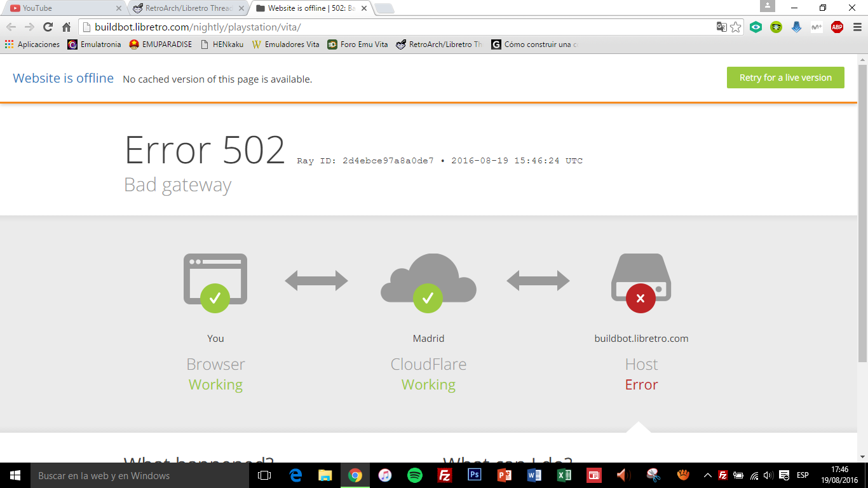Open the blue download arrow extension
This screenshot has width=868, height=488.
796,27
